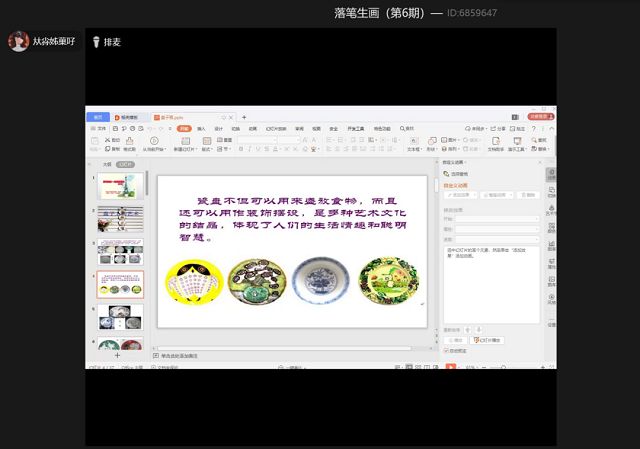Open the Insert ribbon tab

point(201,128)
